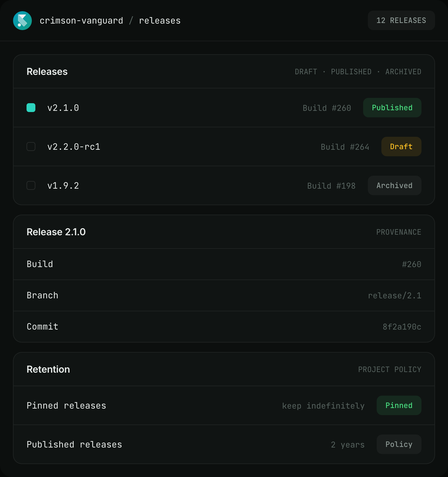Click commit hash 8f2a190c

402,327
